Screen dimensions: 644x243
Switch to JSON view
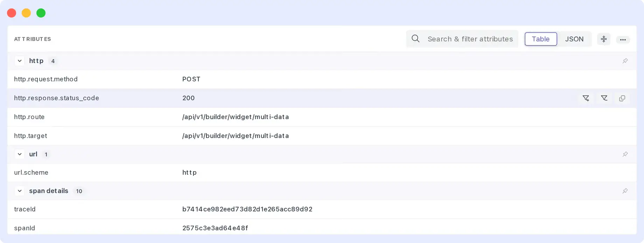click(x=574, y=39)
